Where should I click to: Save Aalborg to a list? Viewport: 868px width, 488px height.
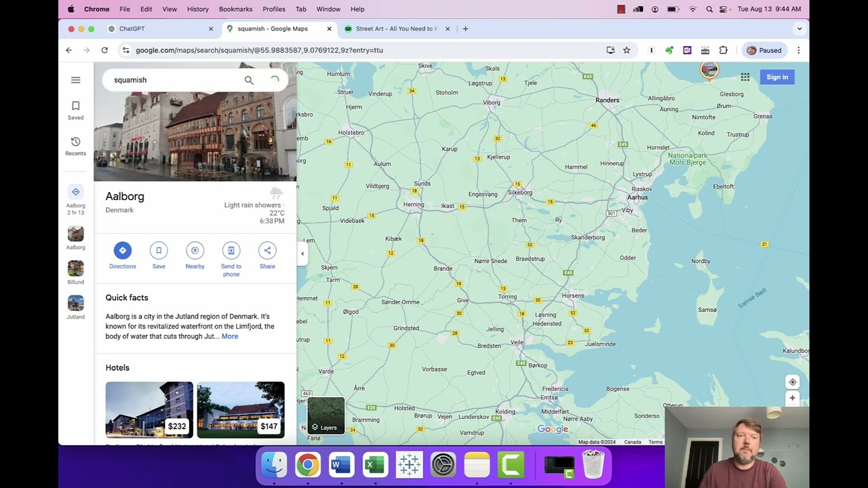tap(159, 256)
